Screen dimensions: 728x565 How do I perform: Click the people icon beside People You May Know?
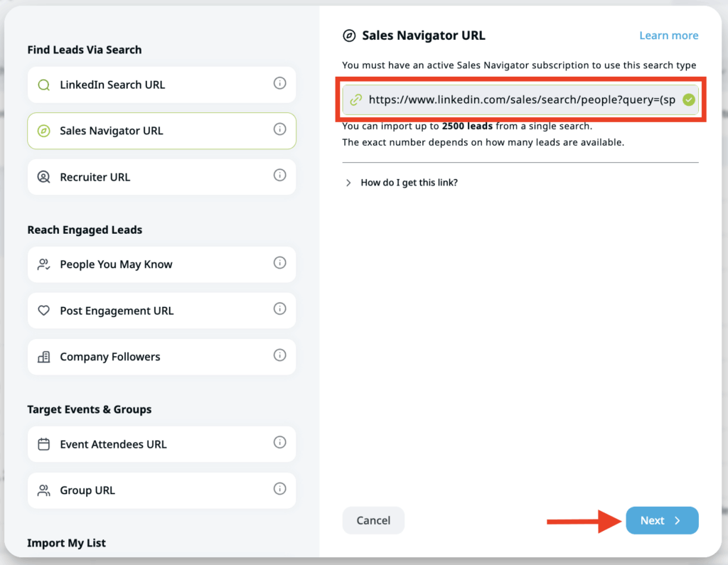[x=43, y=264]
